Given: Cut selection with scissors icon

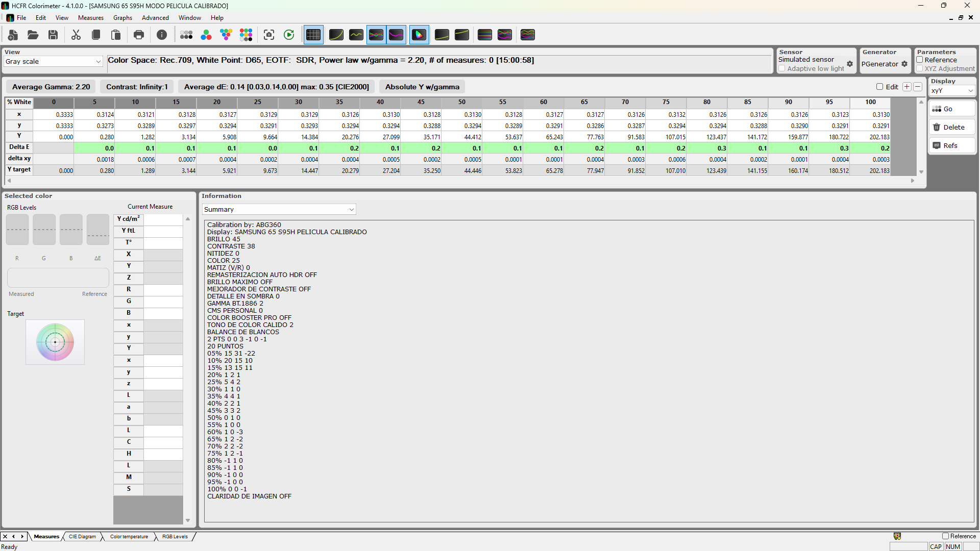Looking at the screenshot, I should (x=76, y=35).
